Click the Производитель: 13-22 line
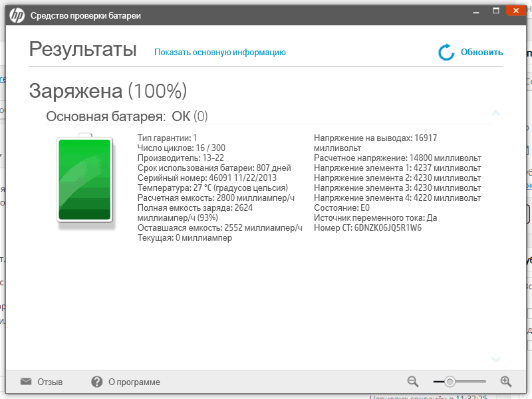 [180, 158]
